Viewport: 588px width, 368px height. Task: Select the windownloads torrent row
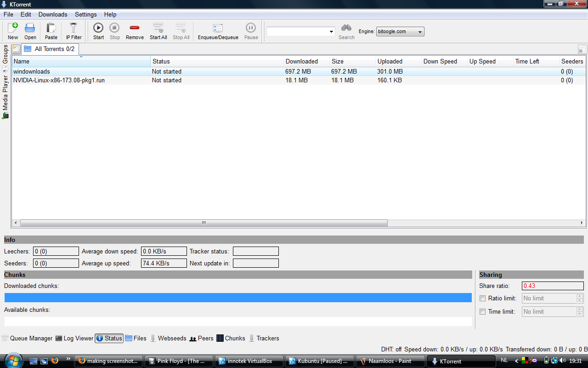pyautogui.click(x=299, y=72)
